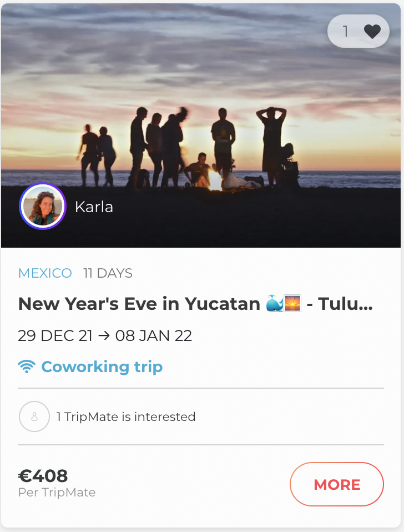Select the MEXICO destination link

pos(45,273)
